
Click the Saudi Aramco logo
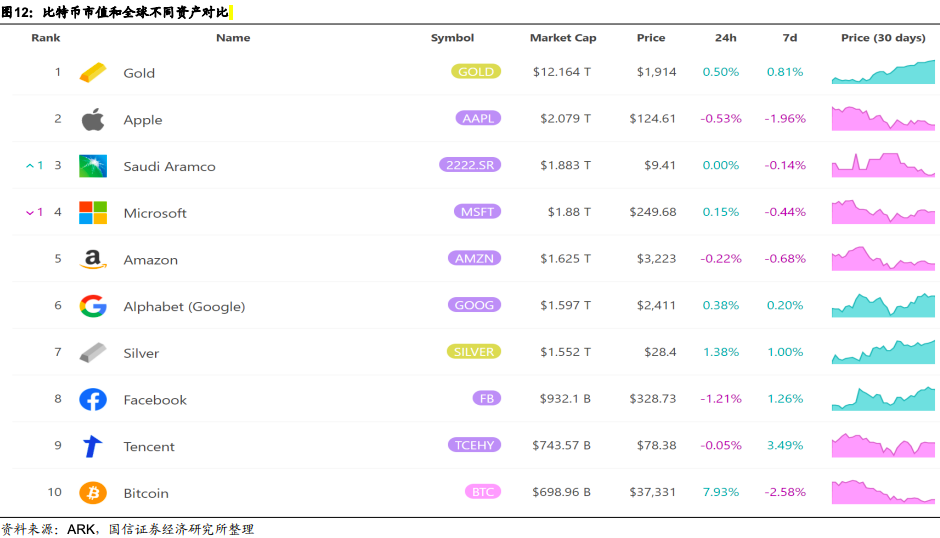pyautogui.click(x=93, y=166)
